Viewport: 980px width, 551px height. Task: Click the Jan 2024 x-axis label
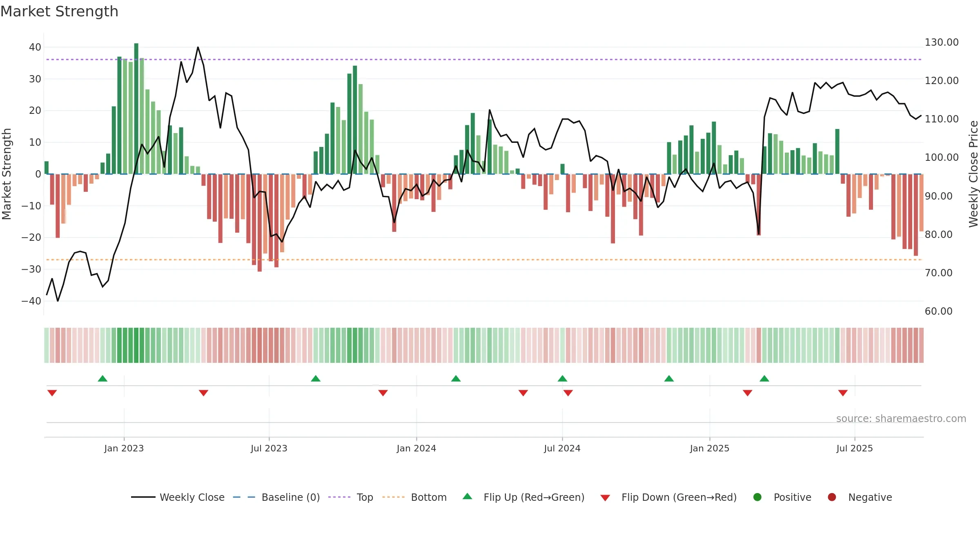pos(416,448)
